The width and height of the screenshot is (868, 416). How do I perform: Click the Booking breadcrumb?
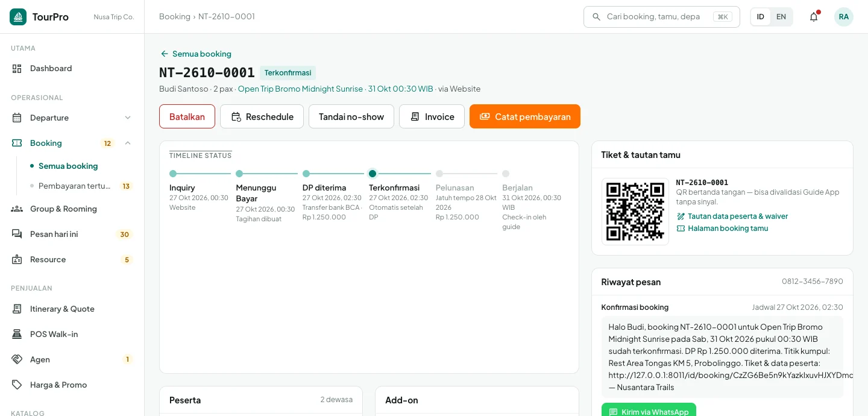175,17
